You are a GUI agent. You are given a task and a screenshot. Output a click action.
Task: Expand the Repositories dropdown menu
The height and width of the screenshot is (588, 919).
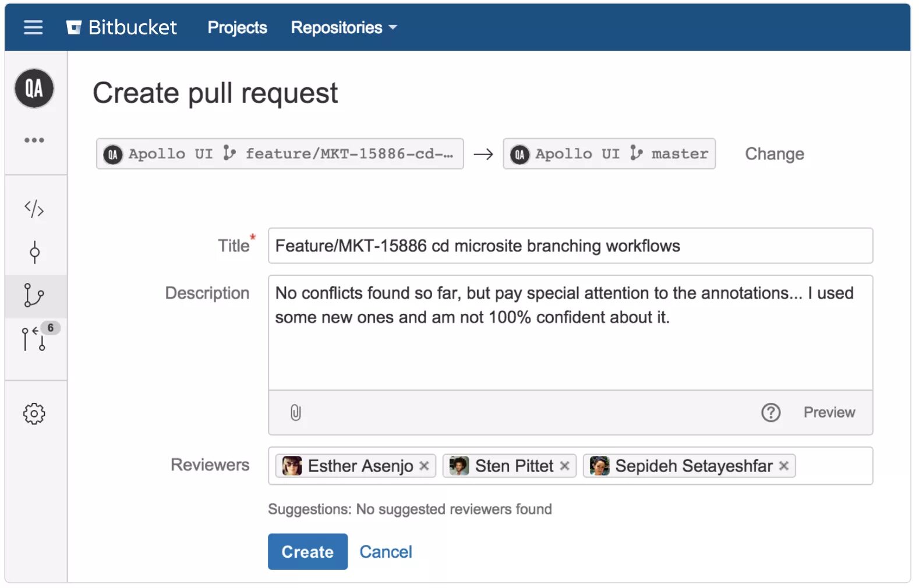(x=344, y=27)
